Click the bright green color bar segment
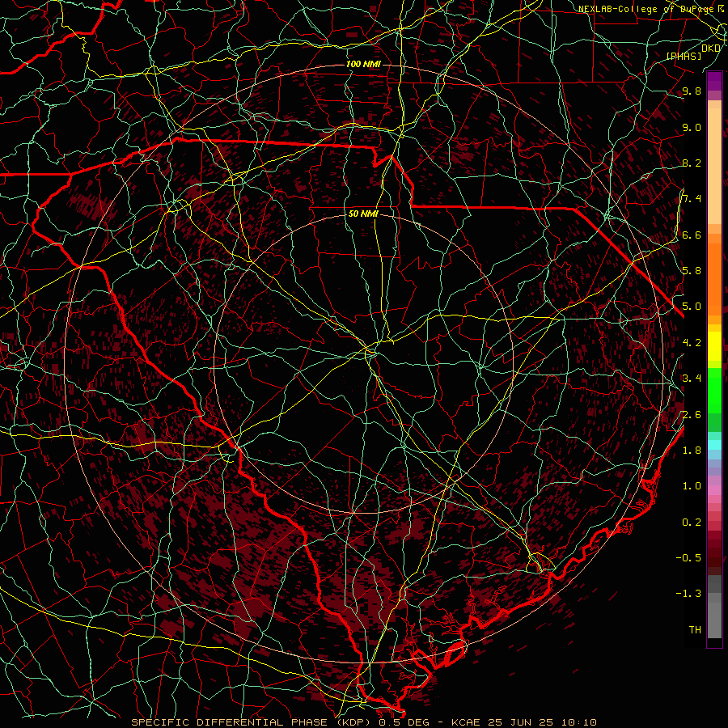 (x=714, y=391)
